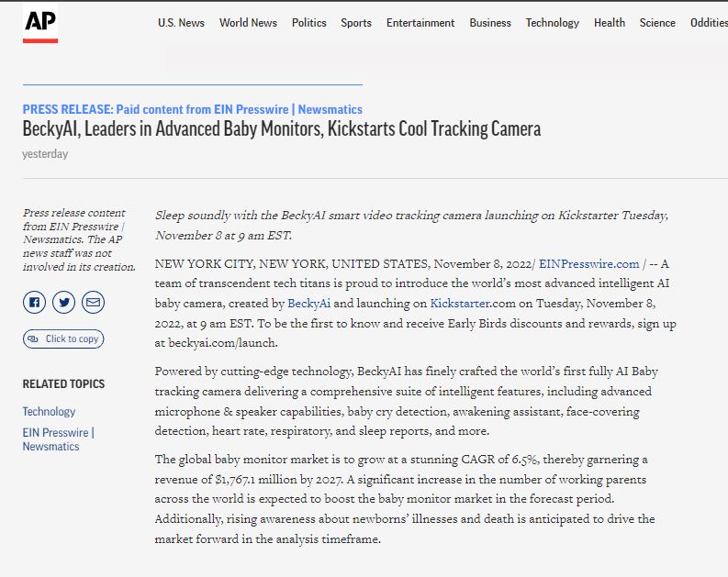Screen dimensions: 728x577
Task: Click the BeckyAI article headline
Action: tap(281, 129)
